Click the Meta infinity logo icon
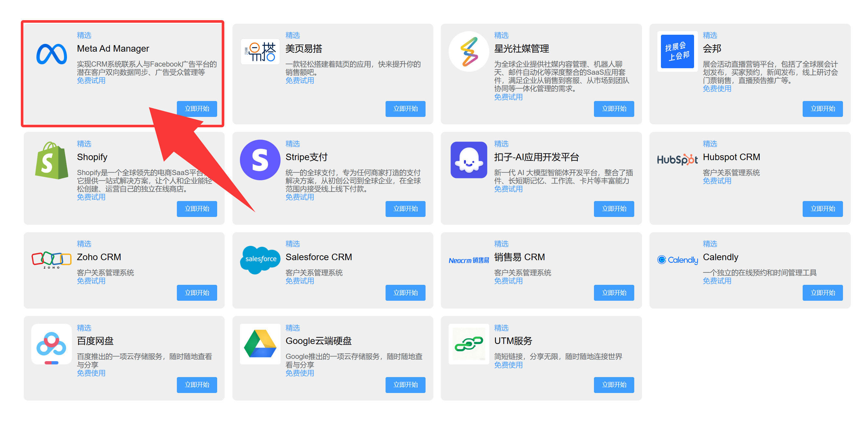Viewport: 868px width, 443px height. point(52,54)
